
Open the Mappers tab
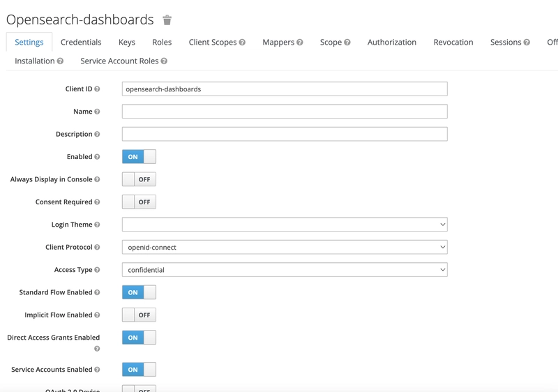[x=278, y=43]
